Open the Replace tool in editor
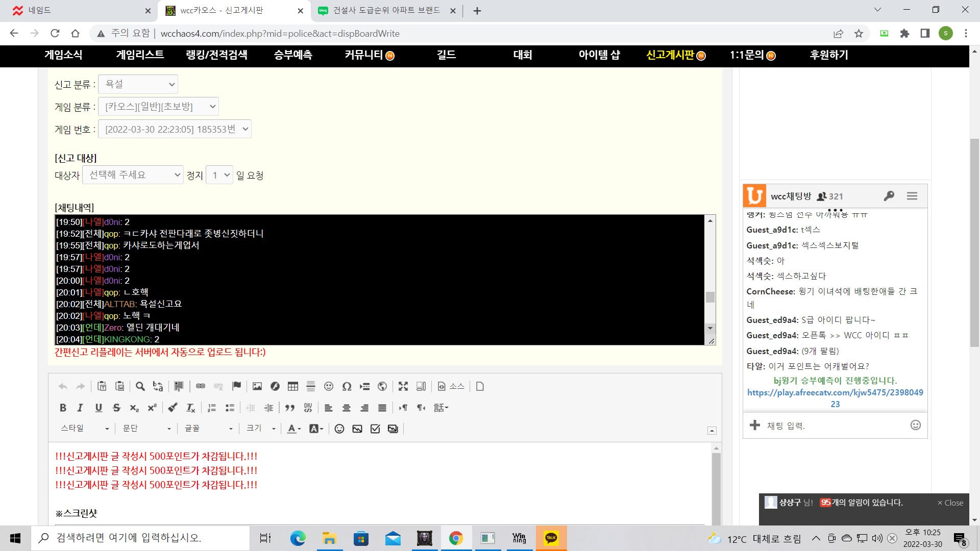The image size is (980, 551). click(x=158, y=386)
